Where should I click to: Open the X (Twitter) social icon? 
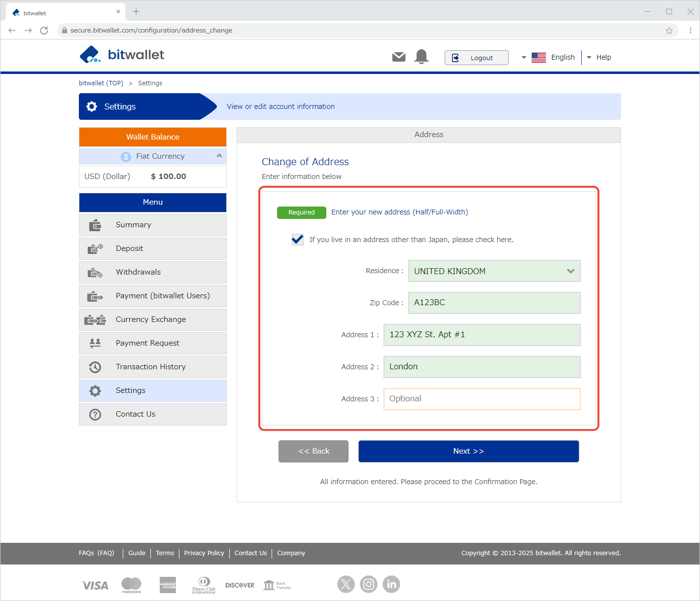click(x=346, y=584)
